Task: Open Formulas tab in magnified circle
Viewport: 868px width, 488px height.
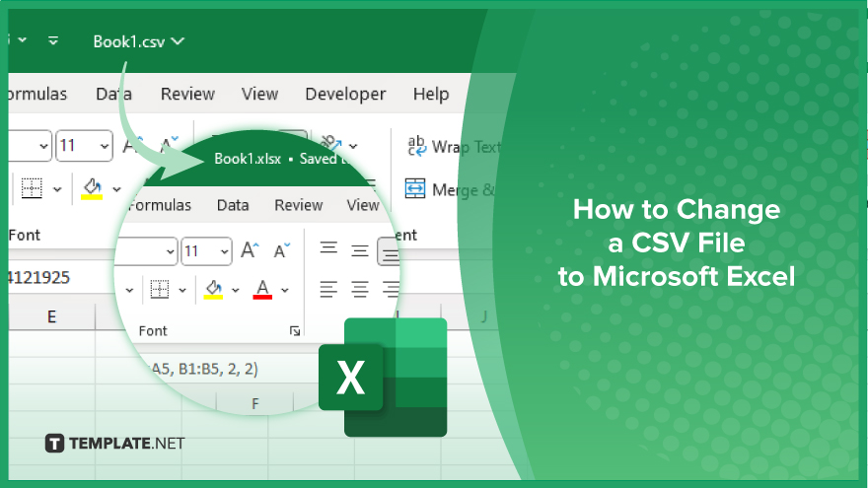Action: (x=160, y=205)
